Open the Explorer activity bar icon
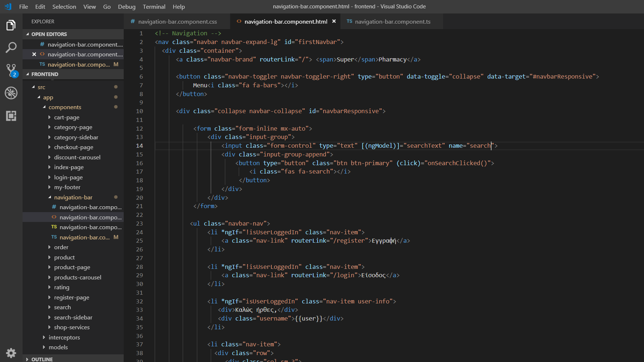644x362 pixels. 11,25
